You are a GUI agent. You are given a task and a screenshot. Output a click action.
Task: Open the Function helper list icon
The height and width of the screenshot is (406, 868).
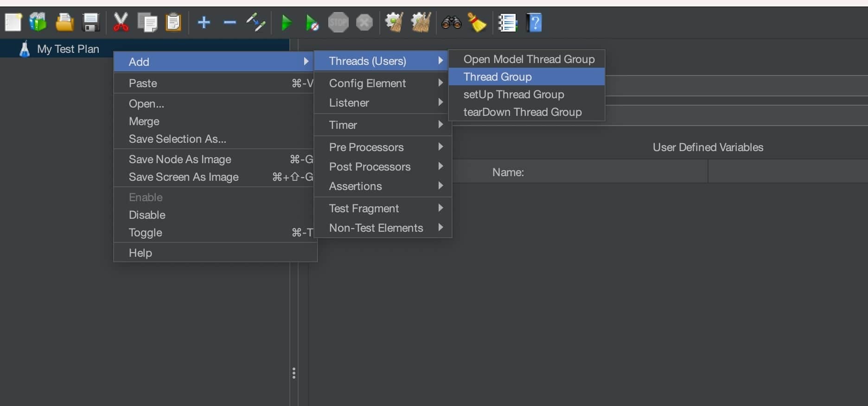(x=508, y=22)
